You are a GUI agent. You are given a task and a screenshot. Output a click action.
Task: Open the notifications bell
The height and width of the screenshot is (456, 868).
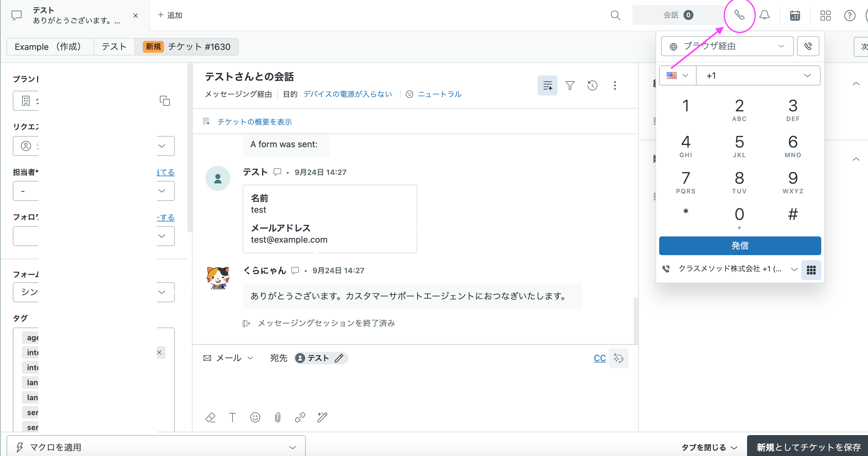coord(764,15)
